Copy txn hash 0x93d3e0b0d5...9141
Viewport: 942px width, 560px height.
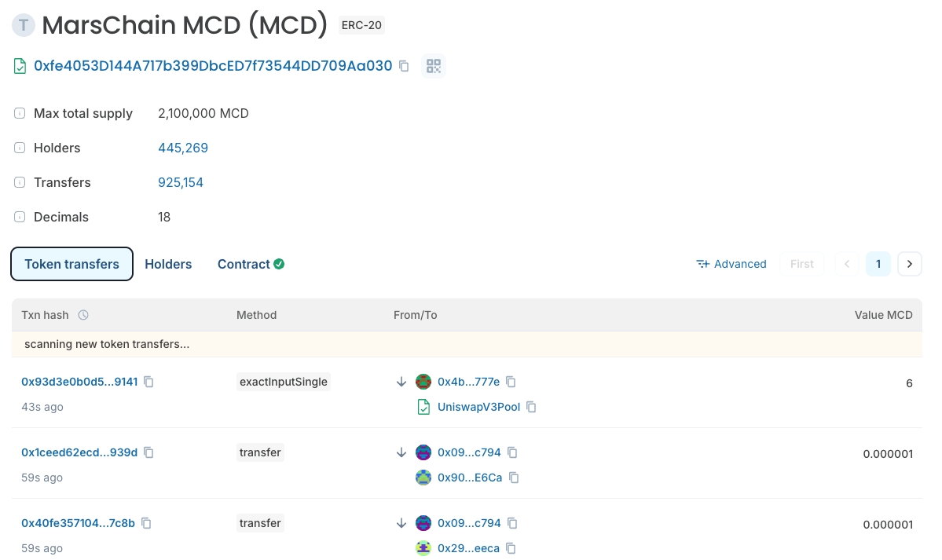(x=148, y=382)
